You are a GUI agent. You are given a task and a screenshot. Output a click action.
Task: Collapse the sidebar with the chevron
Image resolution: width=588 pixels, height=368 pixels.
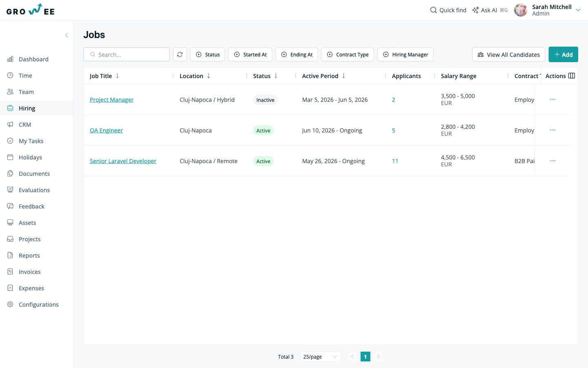pyautogui.click(x=67, y=35)
